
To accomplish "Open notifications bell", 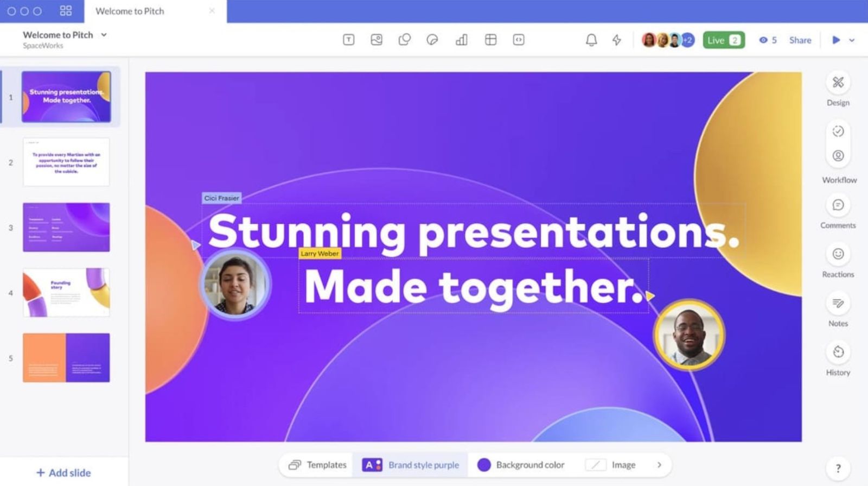I will click(591, 40).
